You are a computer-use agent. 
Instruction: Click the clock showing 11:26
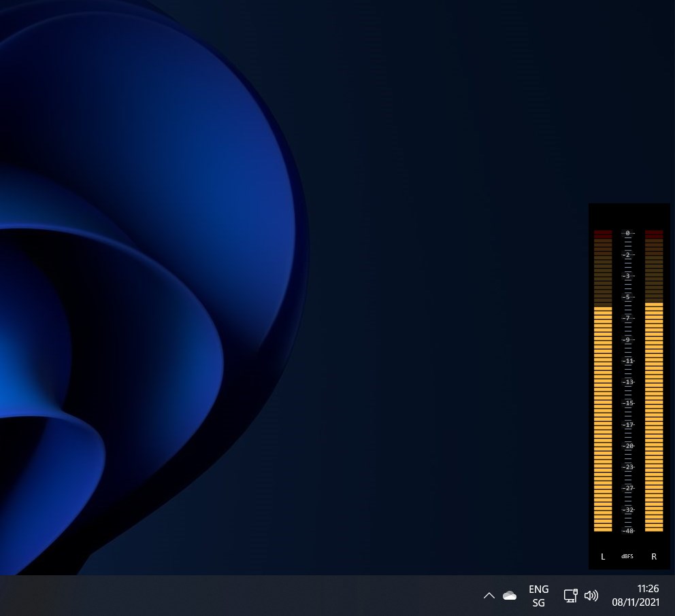[648, 589]
